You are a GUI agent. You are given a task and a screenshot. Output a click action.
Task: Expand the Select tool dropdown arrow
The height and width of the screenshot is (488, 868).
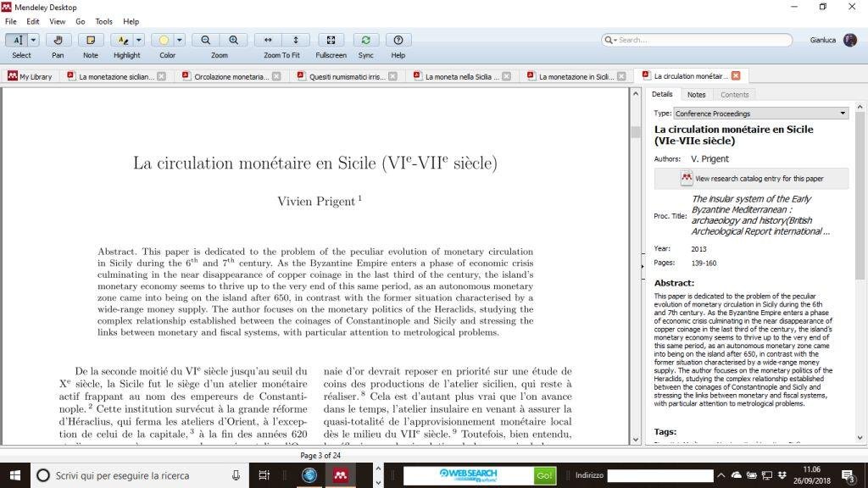pyautogui.click(x=34, y=40)
